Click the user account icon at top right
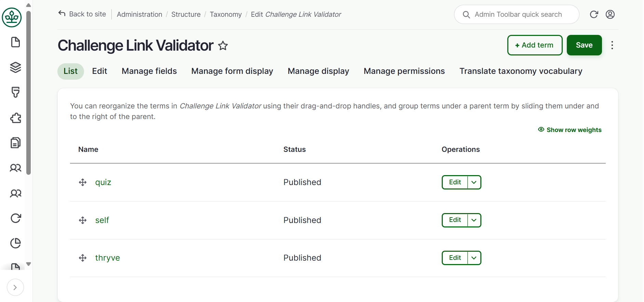The width and height of the screenshot is (644, 302). pos(610,14)
